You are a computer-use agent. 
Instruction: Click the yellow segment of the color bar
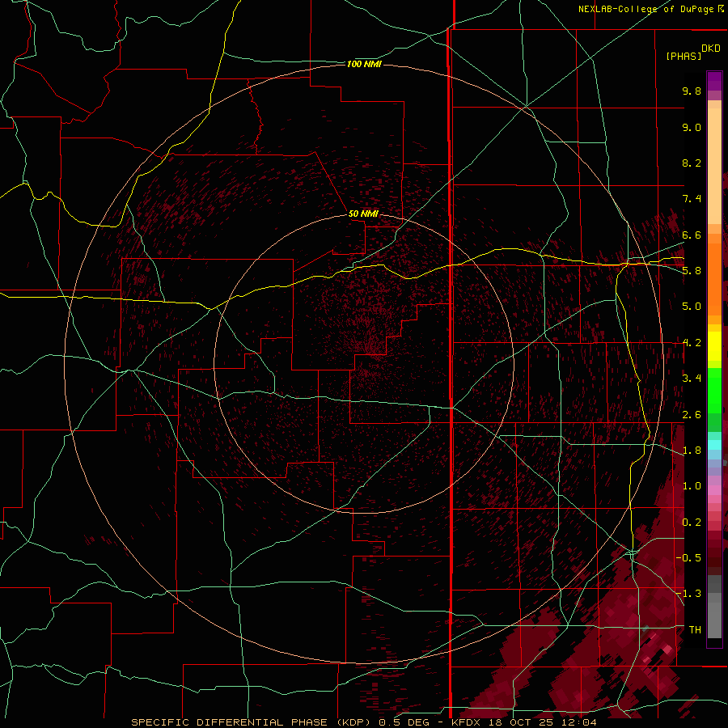coord(714,346)
